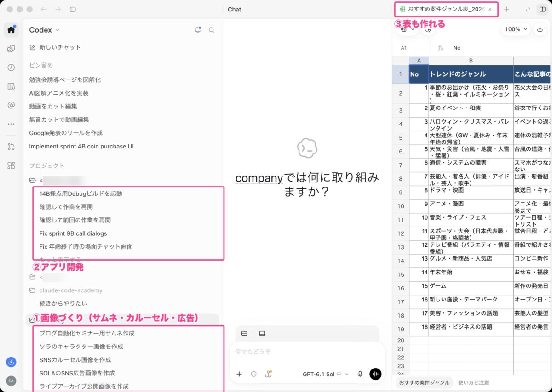Screen dimensions: 552x392
Task: Open the at-sign mentions icon in rail
Action: coord(11,105)
